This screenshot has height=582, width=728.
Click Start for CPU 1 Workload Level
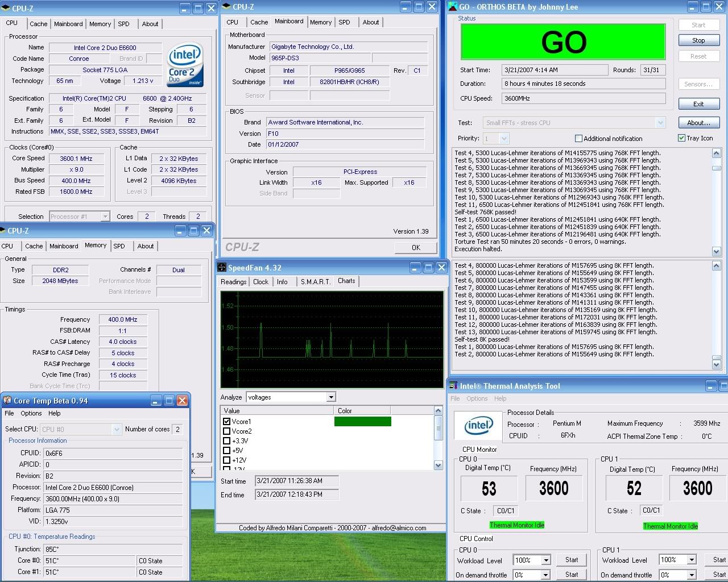point(719,560)
